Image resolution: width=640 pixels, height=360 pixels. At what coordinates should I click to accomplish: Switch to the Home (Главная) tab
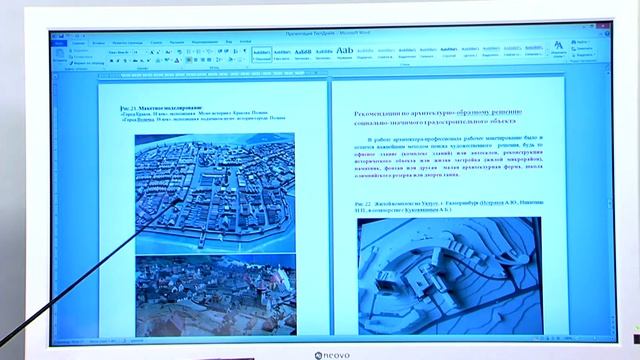[x=78, y=43]
